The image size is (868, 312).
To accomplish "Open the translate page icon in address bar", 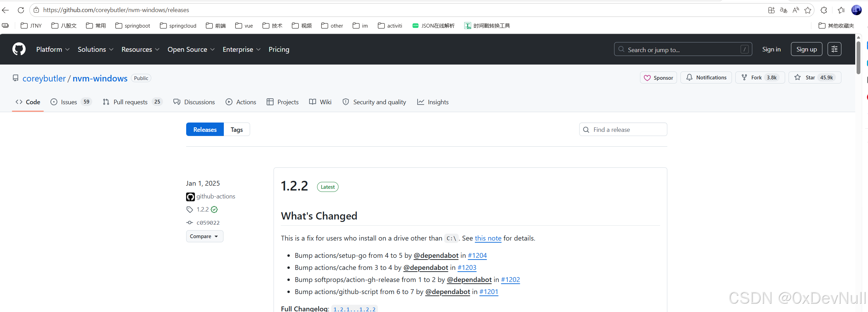I will pyautogui.click(x=783, y=10).
